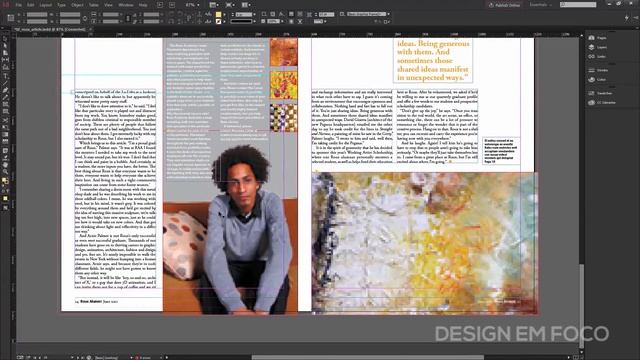Open the Window menu

click(126, 5)
